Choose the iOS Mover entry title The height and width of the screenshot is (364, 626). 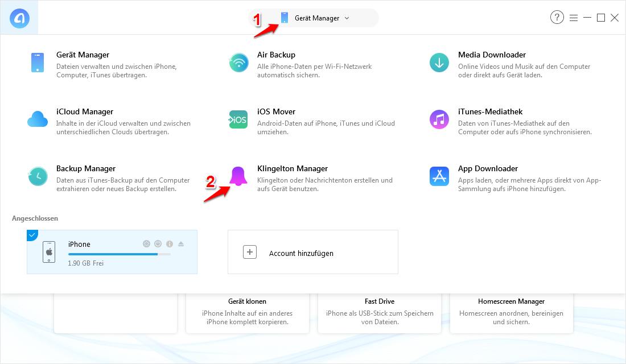click(276, 111)
